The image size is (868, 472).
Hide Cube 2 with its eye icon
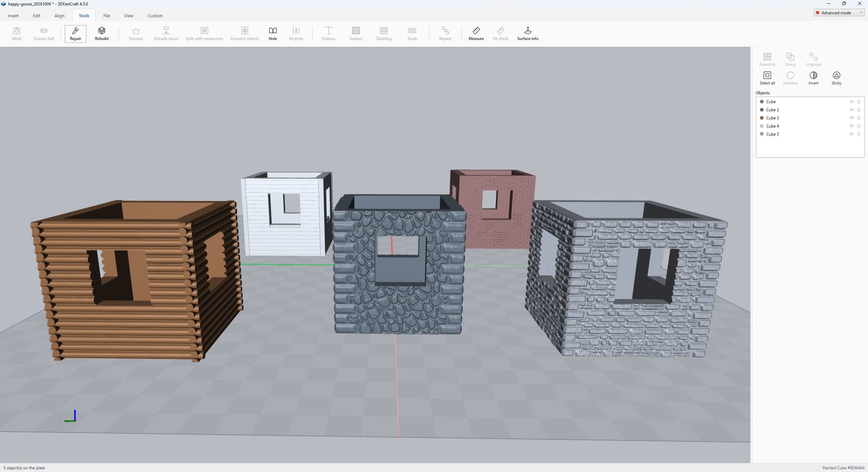click(852, 110)
